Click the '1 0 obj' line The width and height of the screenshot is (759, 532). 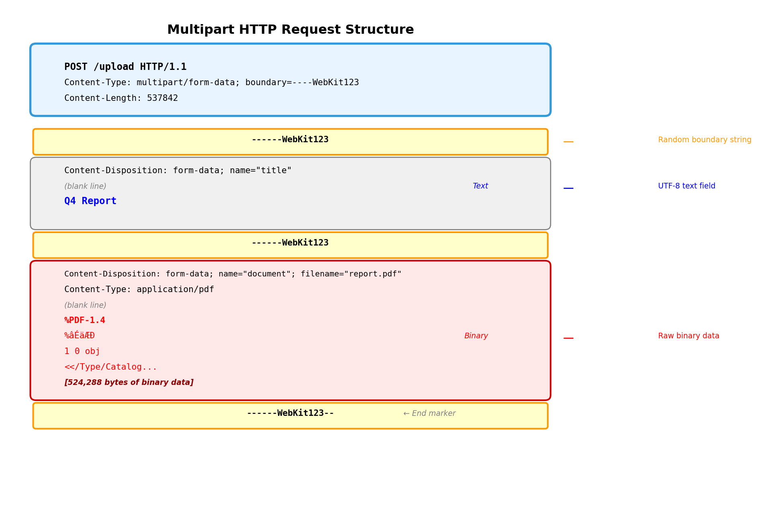tap(82, 351)
